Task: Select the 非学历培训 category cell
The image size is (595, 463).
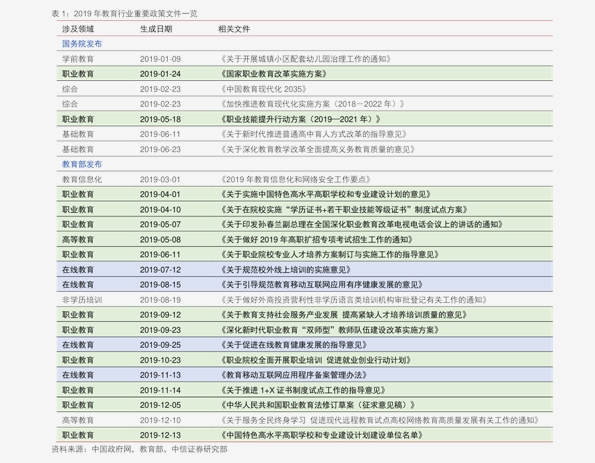Action: tap(82, 300)
